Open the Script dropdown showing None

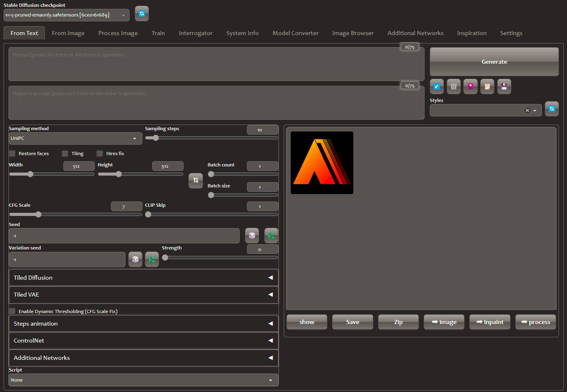point(144,380)
